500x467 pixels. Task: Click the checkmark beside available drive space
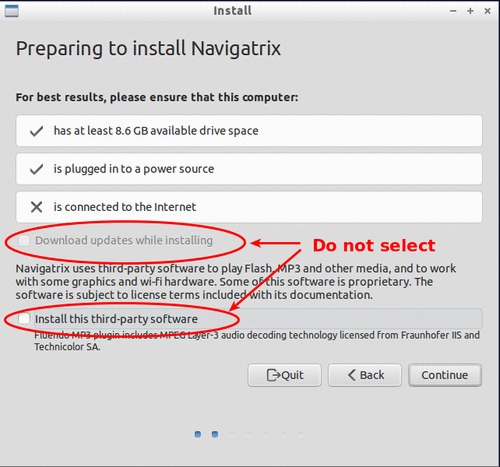pos(36,131)
